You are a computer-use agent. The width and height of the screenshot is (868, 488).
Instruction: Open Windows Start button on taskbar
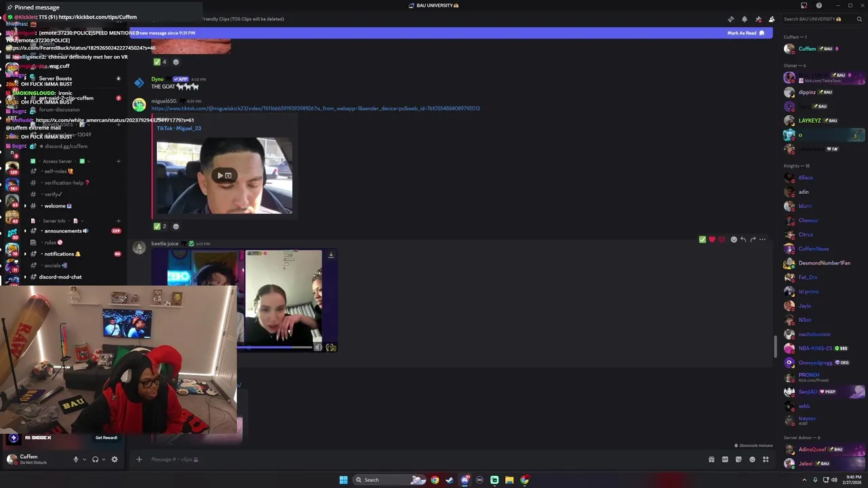(344, 480)
